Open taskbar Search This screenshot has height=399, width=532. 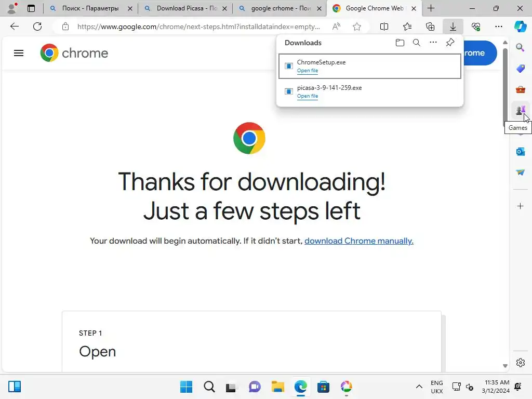(209, 387)
